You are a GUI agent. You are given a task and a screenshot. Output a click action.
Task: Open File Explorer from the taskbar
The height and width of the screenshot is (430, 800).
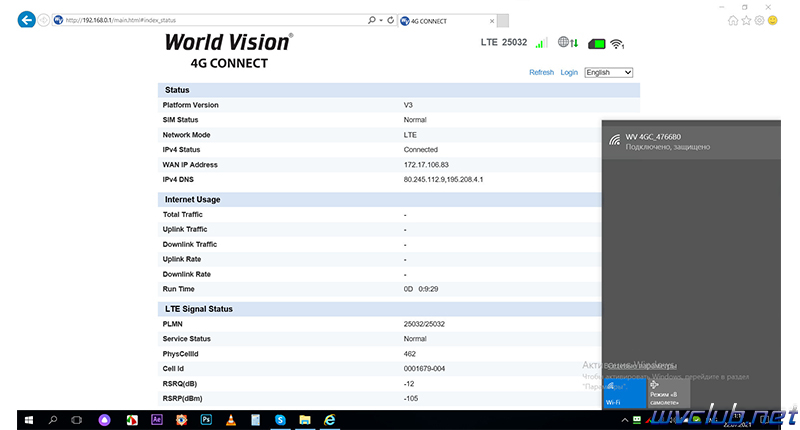[x=305, y=420]
